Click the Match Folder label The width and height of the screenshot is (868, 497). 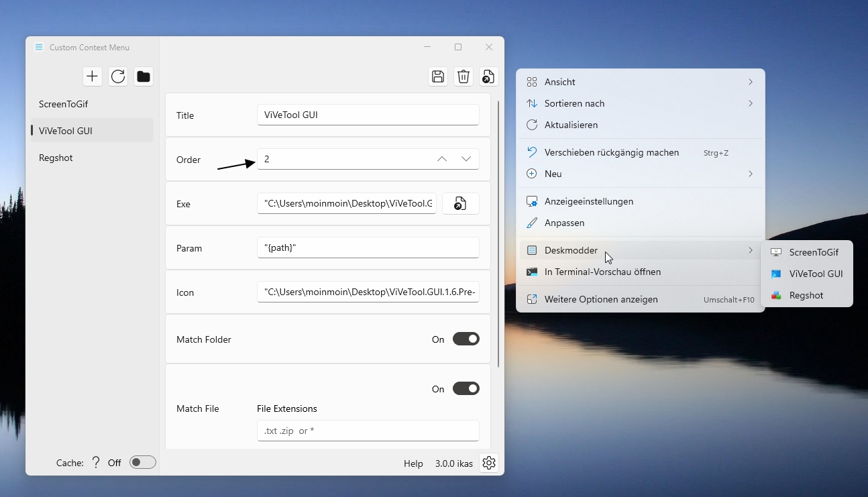[204, 339]
